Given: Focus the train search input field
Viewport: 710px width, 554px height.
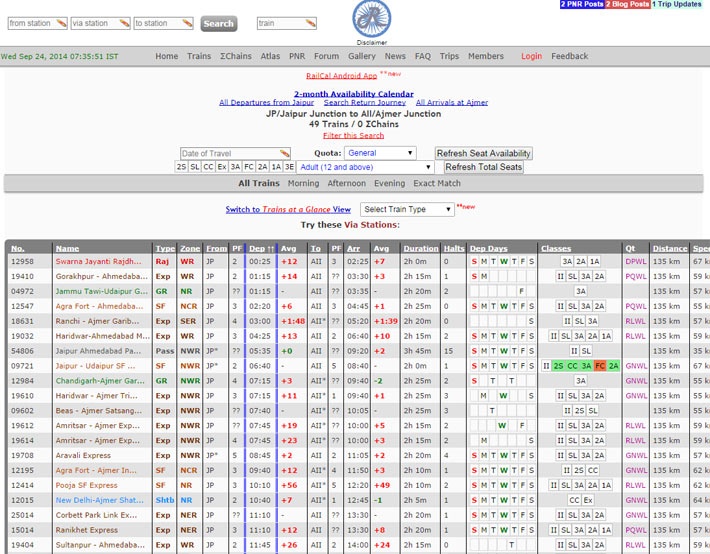Looking at the screenshot, I should pos(287,23).
